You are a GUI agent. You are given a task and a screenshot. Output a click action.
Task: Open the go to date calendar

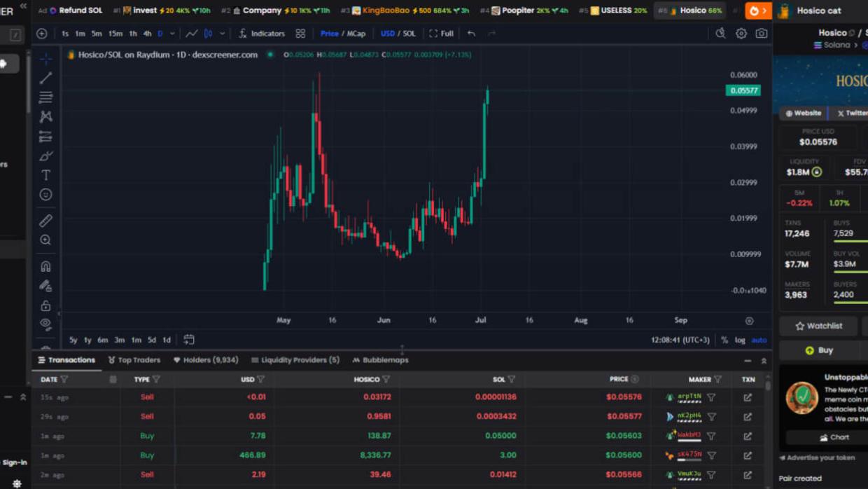189,340
